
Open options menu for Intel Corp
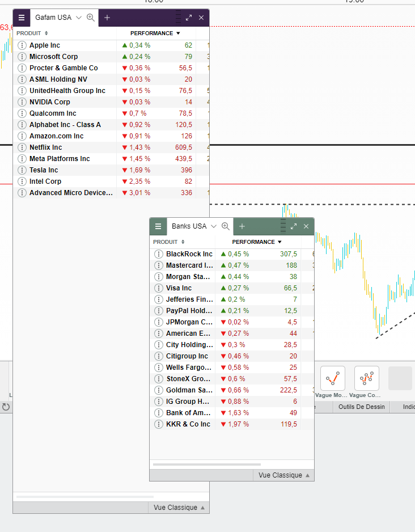[x=22, y=181]
